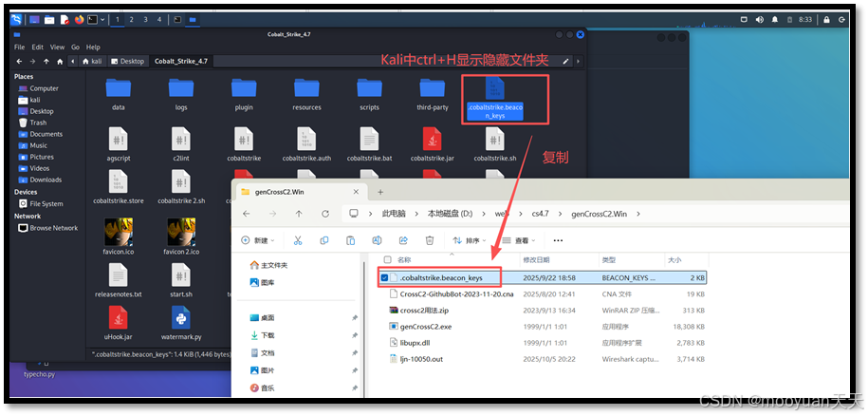Open the File menu in Thunar
This screenshot has width=868, height=416.
tap(19, 47)
